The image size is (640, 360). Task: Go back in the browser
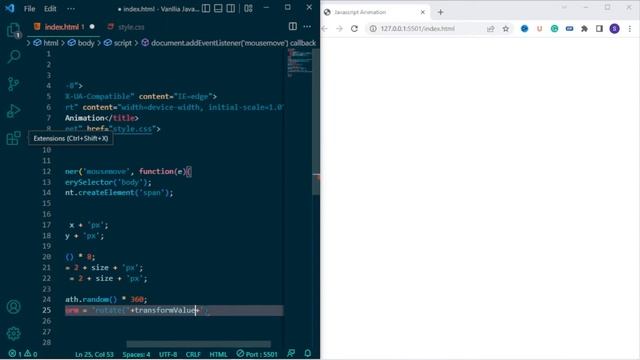coord(325,29)
